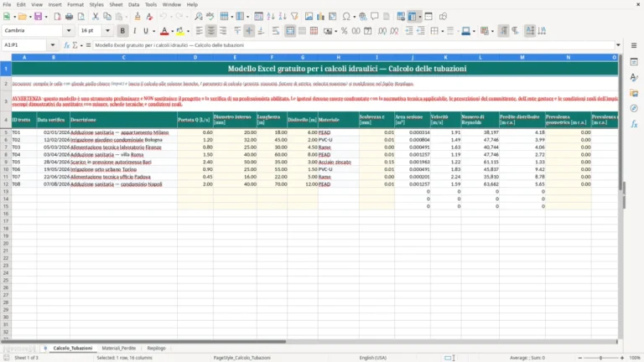The width and height of the screenshot is (644, 362).
Task: Switch to the Riepilogo sheet tab
Action: (x=157, y=348)
